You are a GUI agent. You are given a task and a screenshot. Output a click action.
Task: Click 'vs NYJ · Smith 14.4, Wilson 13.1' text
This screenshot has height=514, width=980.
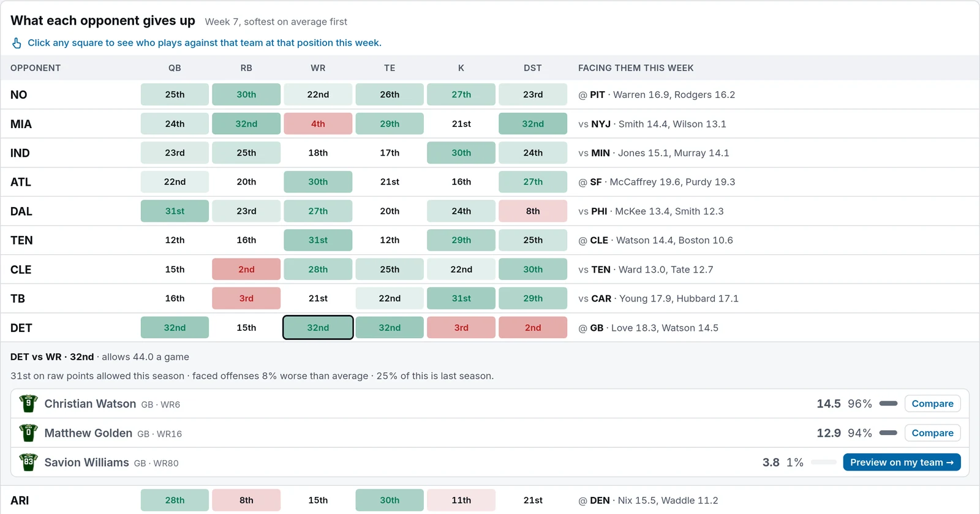pos(652,124)
